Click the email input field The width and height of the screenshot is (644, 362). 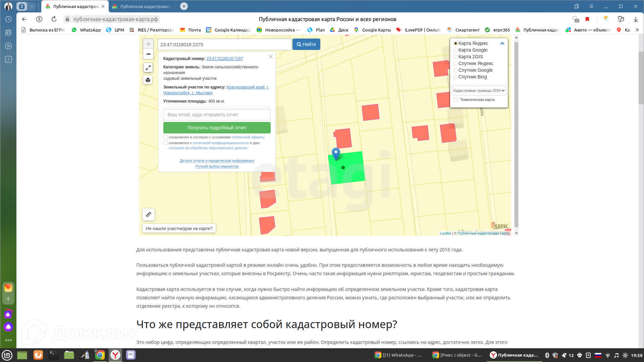pyautogui.click(x=217, y=115)
